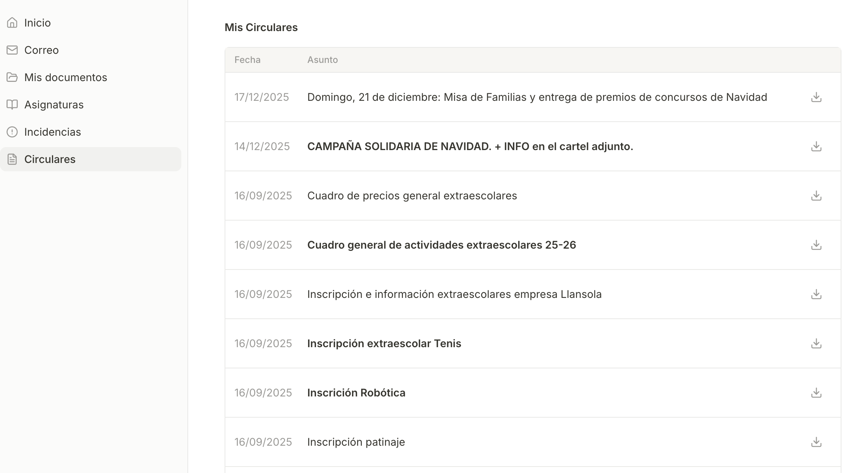This screenshot has width=868, height=473.
Task: Select Circulares in the sidebar
Action: pyautogui.click(x=50, y=159)
